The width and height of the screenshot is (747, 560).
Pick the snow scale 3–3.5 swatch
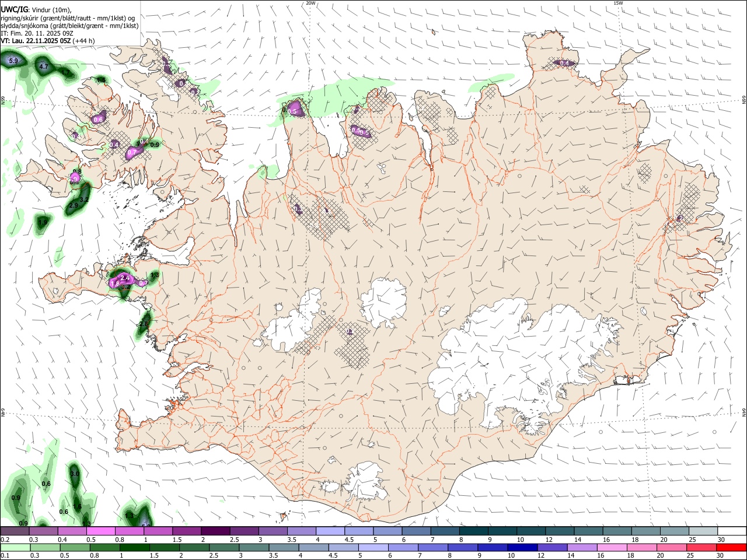(x=273, y=531)
